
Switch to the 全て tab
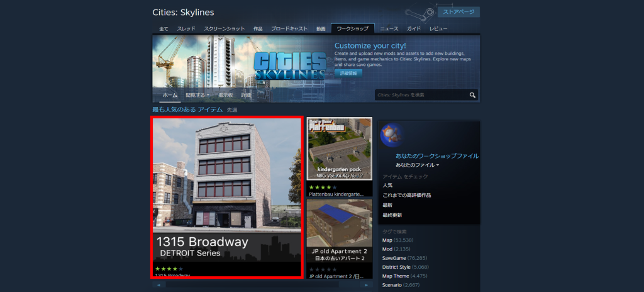(x=164, y=29)
